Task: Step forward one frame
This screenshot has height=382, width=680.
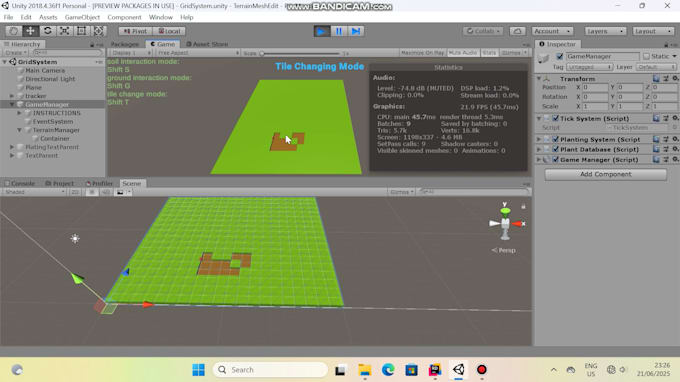Action: tap(356, 31)
